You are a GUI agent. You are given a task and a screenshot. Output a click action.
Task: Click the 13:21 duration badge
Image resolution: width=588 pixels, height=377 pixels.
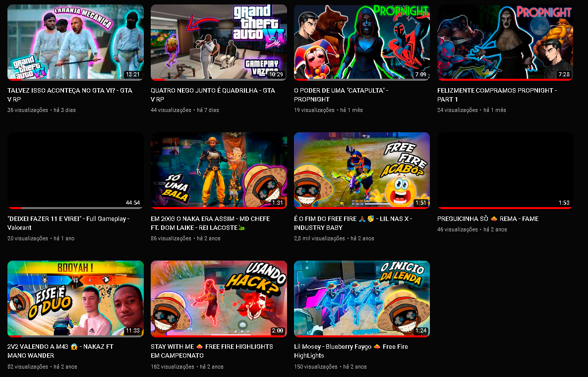coord(133,74)
